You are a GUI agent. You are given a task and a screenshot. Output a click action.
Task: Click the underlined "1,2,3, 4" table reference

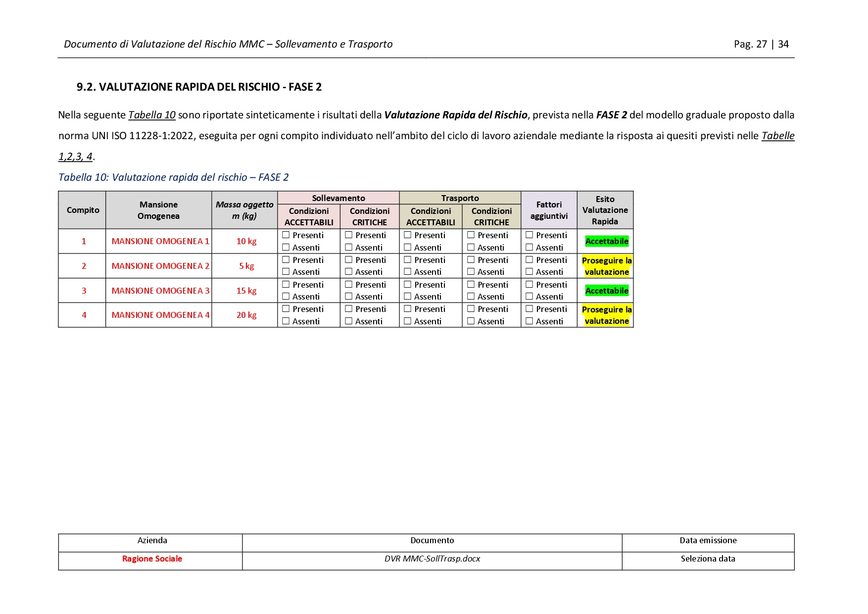(x=75, y=156)
